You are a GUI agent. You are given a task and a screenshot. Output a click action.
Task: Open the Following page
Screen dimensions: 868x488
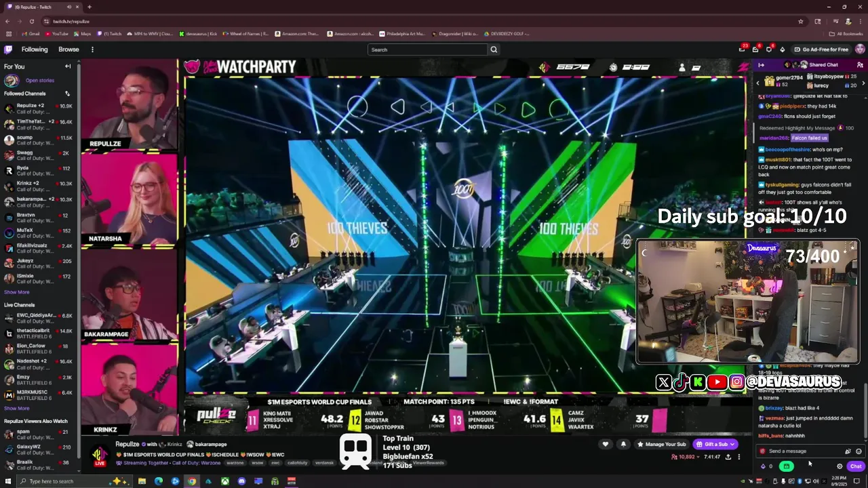click(x=35, y=49)
